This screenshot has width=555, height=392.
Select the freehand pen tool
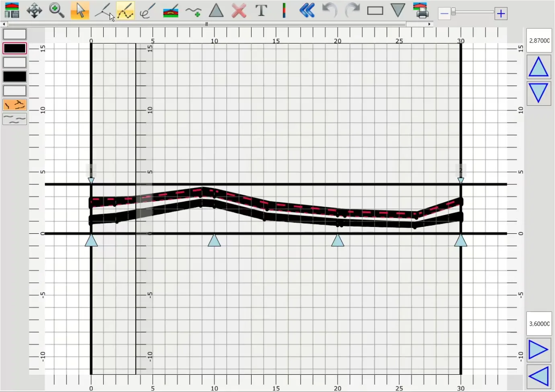[147, 10]
